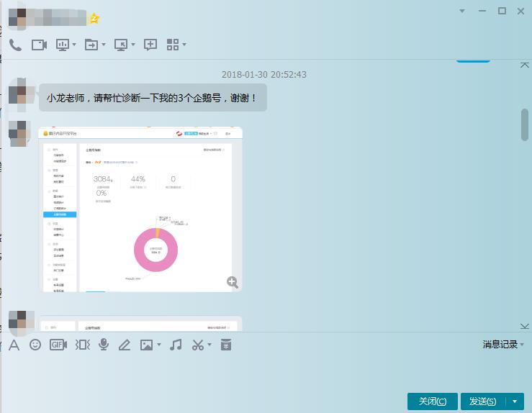
Task: Open the red envelope icon
Action: point(226,345)
